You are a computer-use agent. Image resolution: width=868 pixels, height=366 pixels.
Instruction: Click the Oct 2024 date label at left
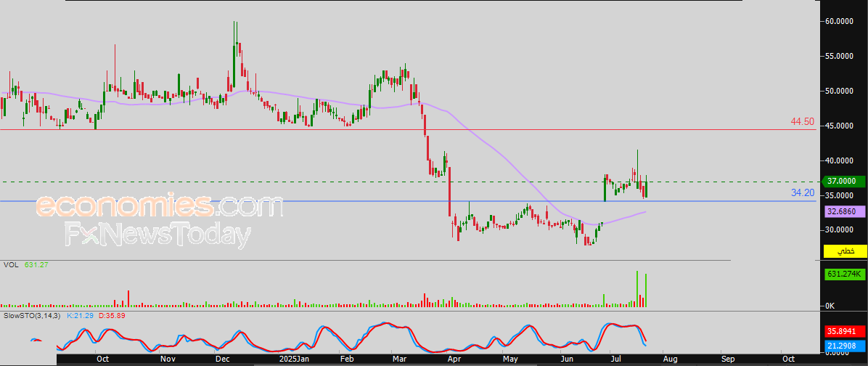pos(103,359)
